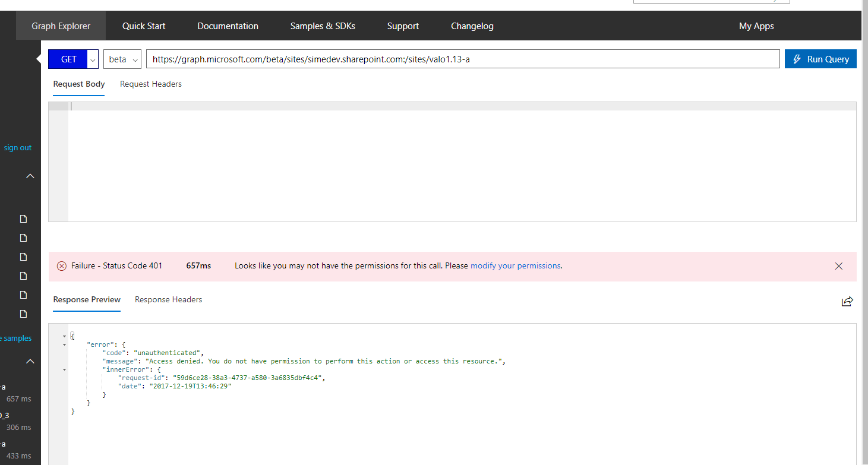Open the Documentation navigation item
This screenshot has height=465, width=868.
[x=228, y=26]
